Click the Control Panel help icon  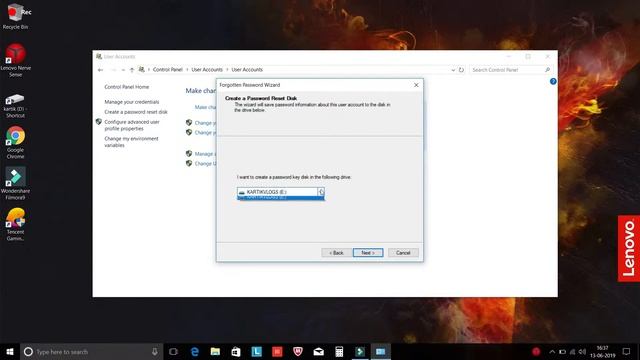click(x=553, y=81)
